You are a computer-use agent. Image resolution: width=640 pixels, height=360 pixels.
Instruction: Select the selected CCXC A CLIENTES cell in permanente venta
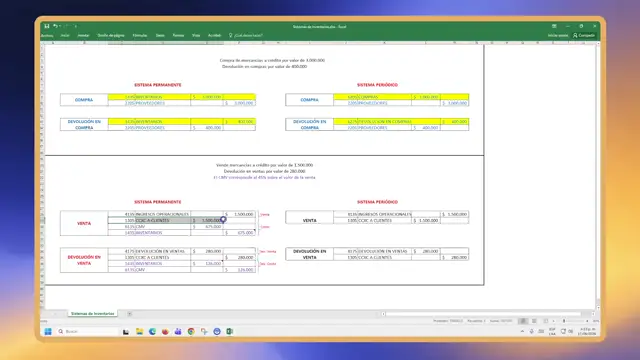[x=163, y=220]
